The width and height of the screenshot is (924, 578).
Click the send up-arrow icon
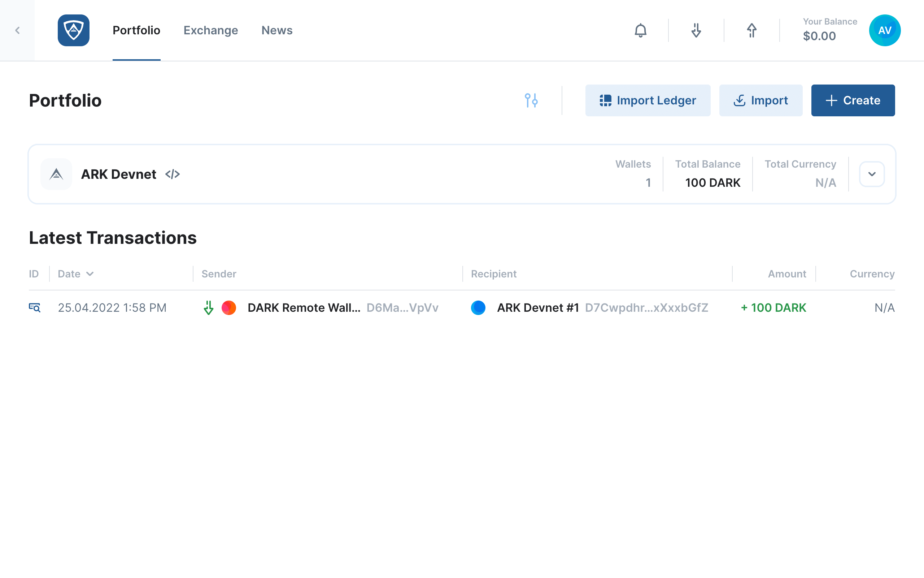[751, 30]
